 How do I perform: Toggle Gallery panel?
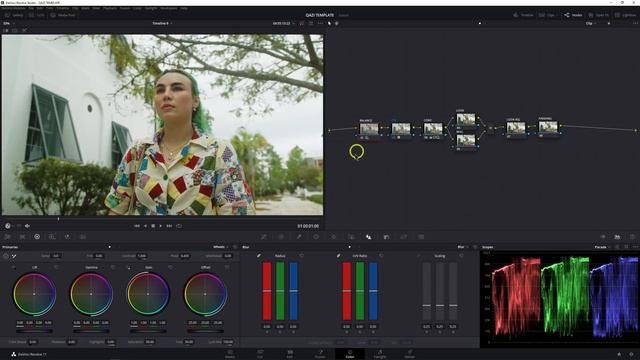coord(14,15)
